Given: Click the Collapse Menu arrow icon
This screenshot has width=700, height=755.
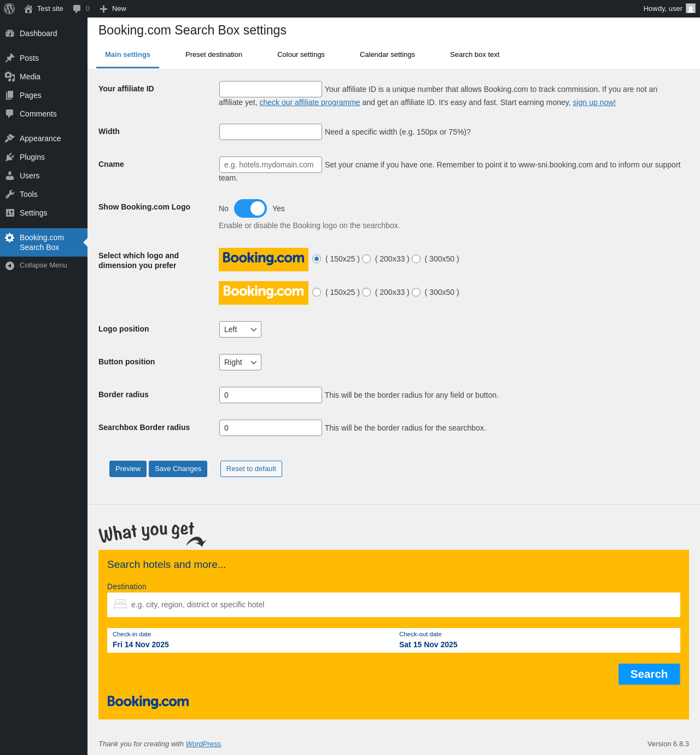Looking at the screenshot, I should (10, 265).
